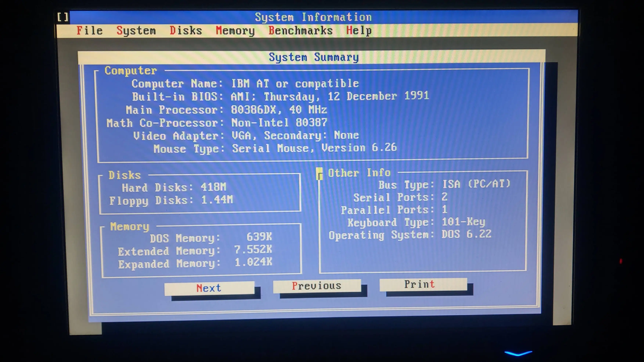Click the Print button

coord(423,284)
